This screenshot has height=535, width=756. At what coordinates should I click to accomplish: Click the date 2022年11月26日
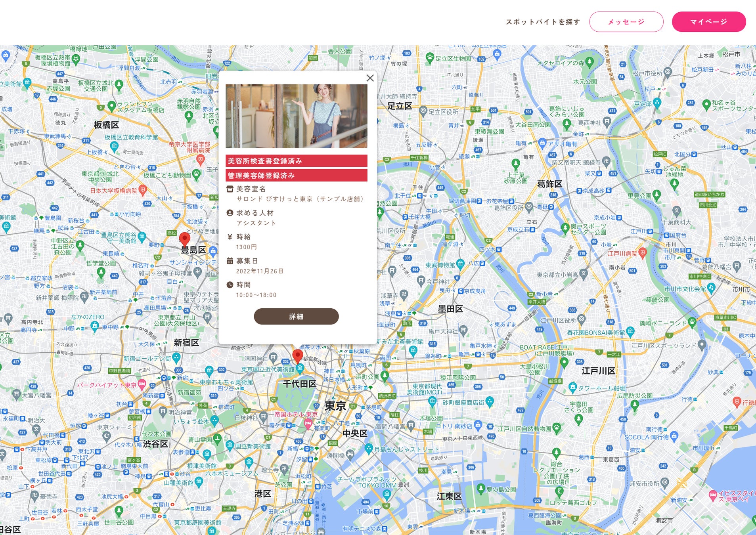260,271
